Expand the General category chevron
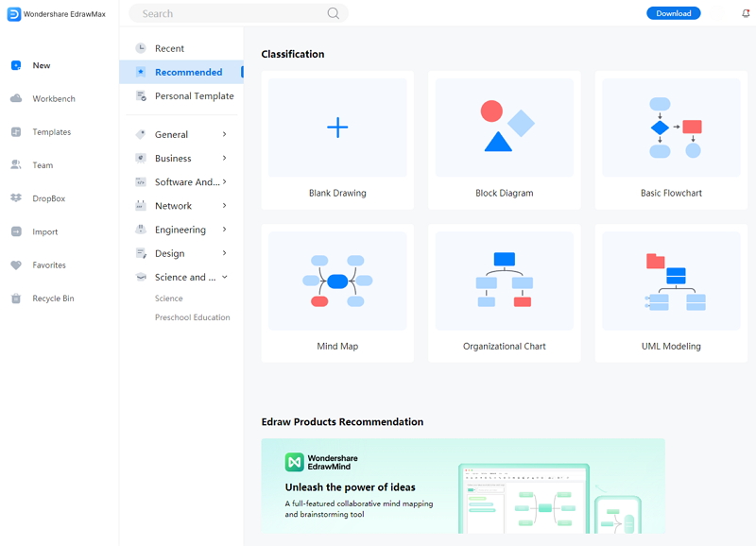This screenshot has width=756, height=546. 225,134
